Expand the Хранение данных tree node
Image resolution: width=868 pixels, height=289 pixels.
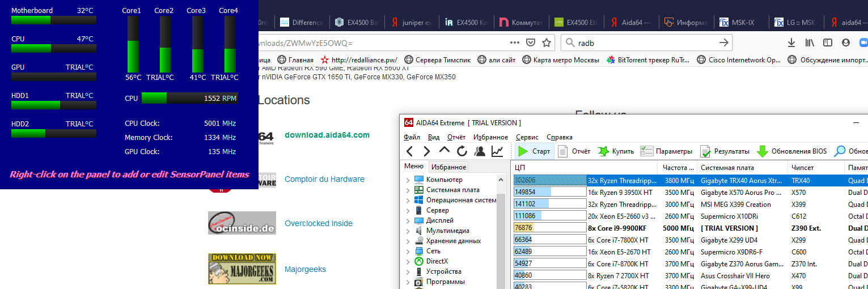(x=408, y=241)
